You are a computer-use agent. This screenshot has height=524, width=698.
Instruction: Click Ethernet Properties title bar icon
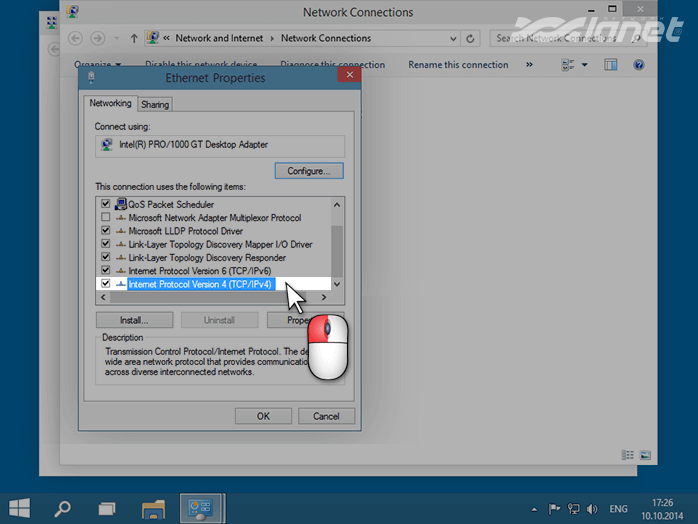click(x=92, y=77)
